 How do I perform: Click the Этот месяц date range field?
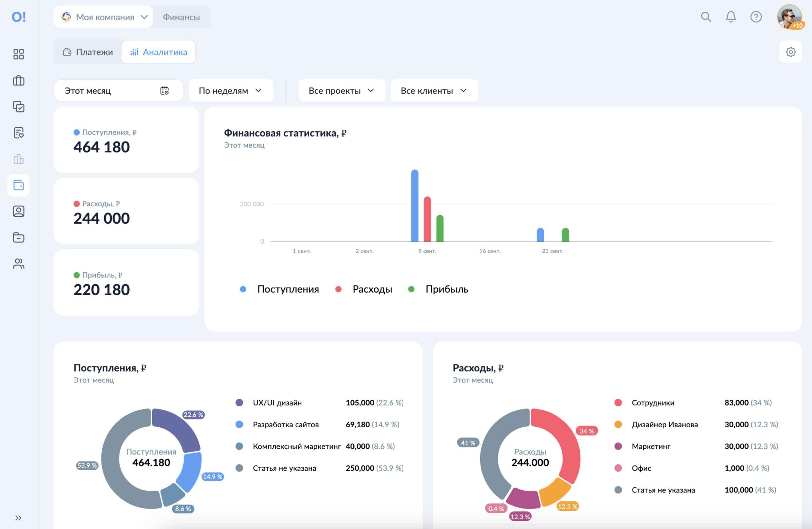[x=118, y=91]
